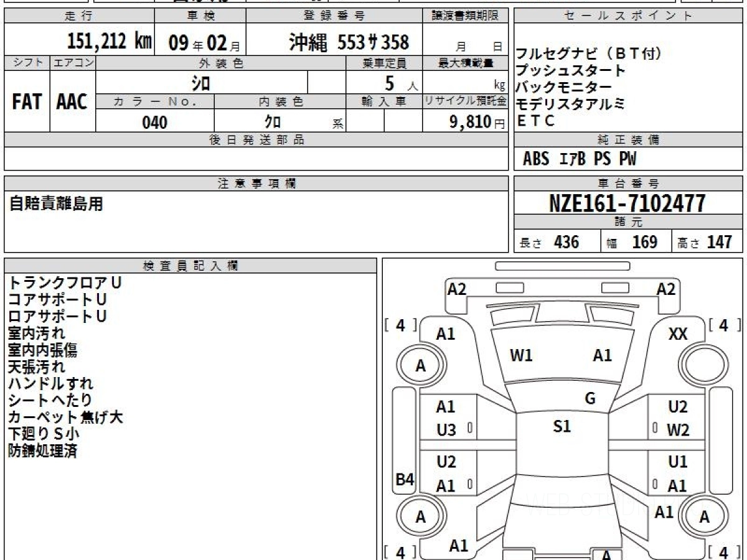The width and height of the screenshot is (747, 560).
Task: Select the 自賠責離島用 note
Action: (x=55, y=203)
